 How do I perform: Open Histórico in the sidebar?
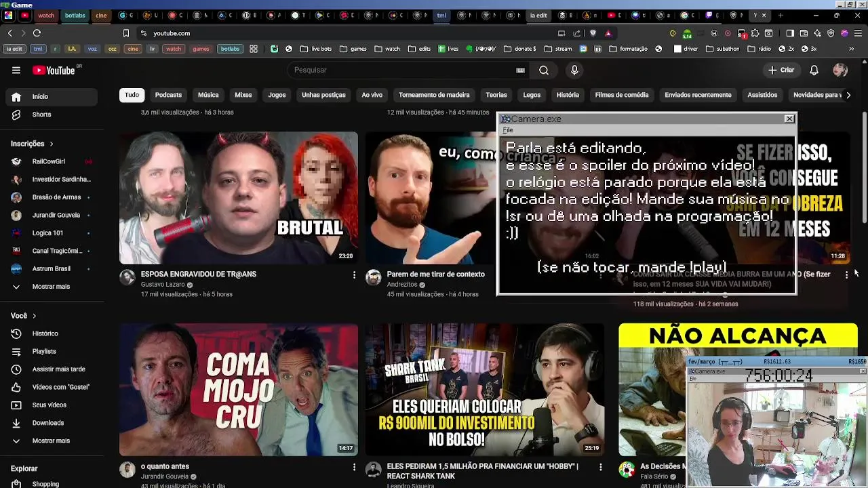[52, 333]
